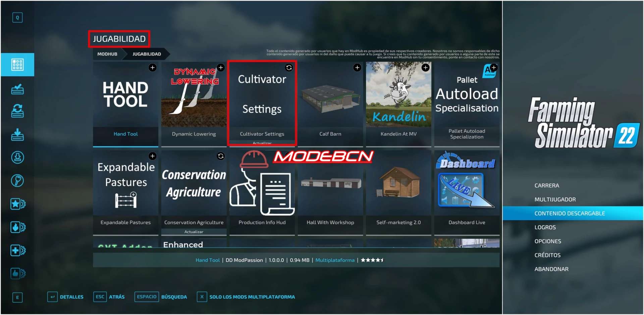
Task: Open OPCIONES in the main menu
Action: [547, 241]
